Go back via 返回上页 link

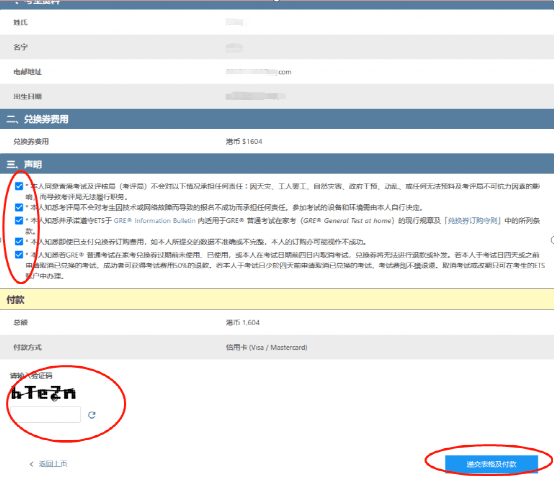click(53, 464)
